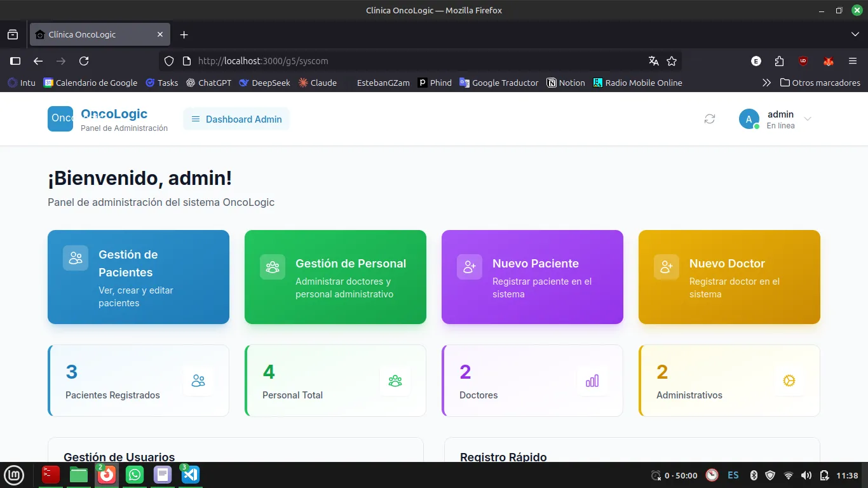868x488 pixels.
Task: Click the Doctores label
Action: 478,395
